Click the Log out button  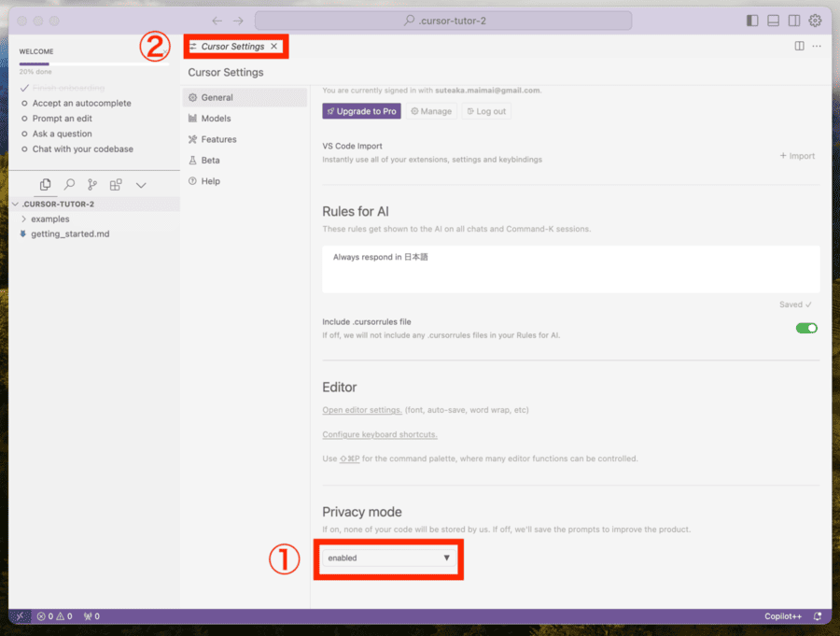click(486, 111)
